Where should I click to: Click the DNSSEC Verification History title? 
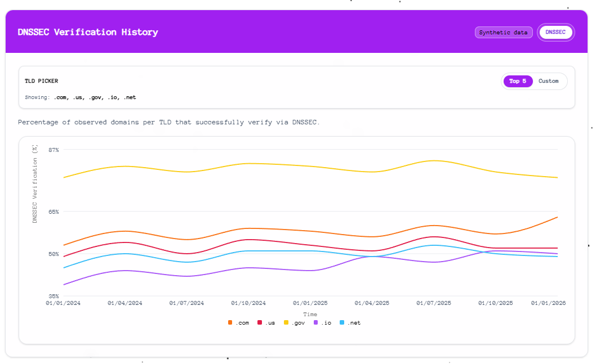click(88, 32)
